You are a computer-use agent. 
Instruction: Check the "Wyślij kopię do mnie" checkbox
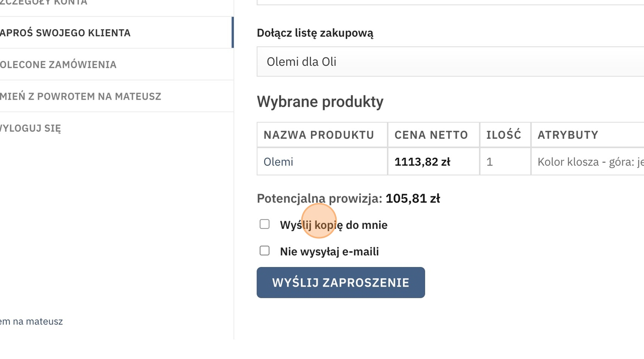(x=265, y=224)
